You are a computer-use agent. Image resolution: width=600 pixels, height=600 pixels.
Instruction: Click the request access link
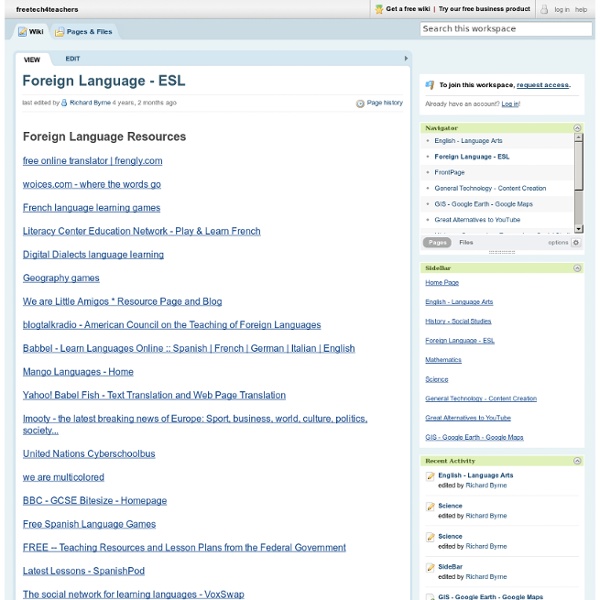543,85
